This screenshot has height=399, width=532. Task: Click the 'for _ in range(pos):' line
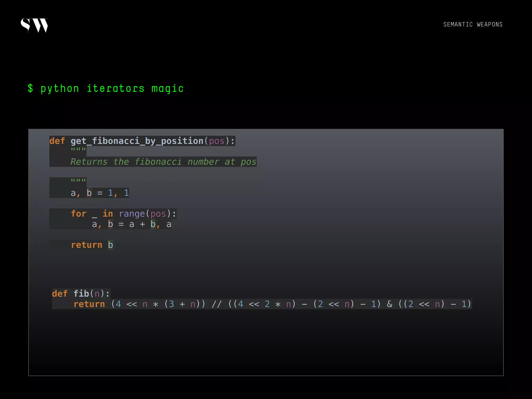pyautogui.click(x=124, y=214)
